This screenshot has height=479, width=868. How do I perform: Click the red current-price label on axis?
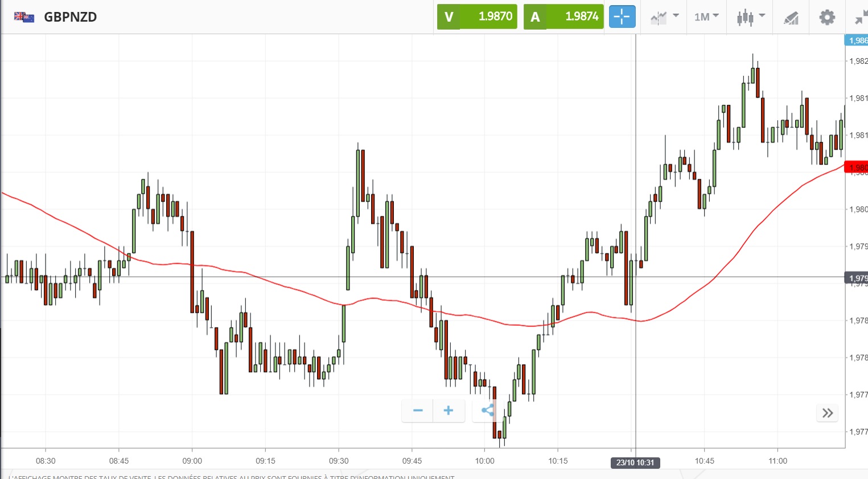click(x=857, y=167)
